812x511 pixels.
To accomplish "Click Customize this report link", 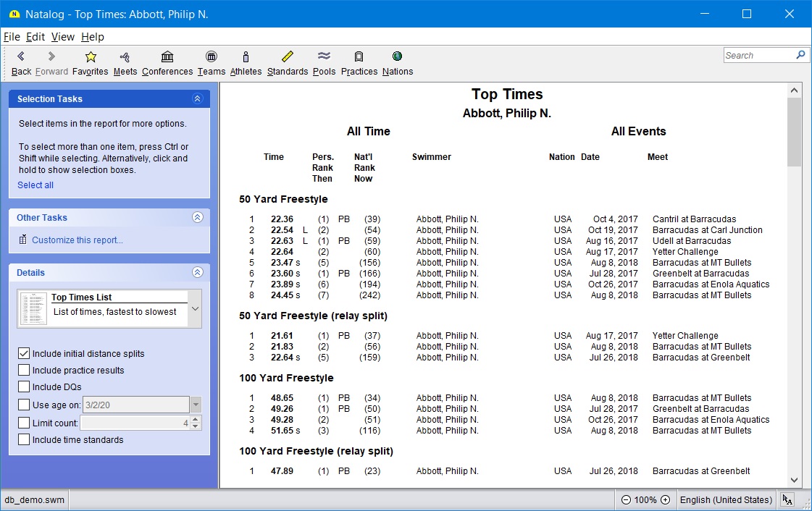I will (78, 240).
